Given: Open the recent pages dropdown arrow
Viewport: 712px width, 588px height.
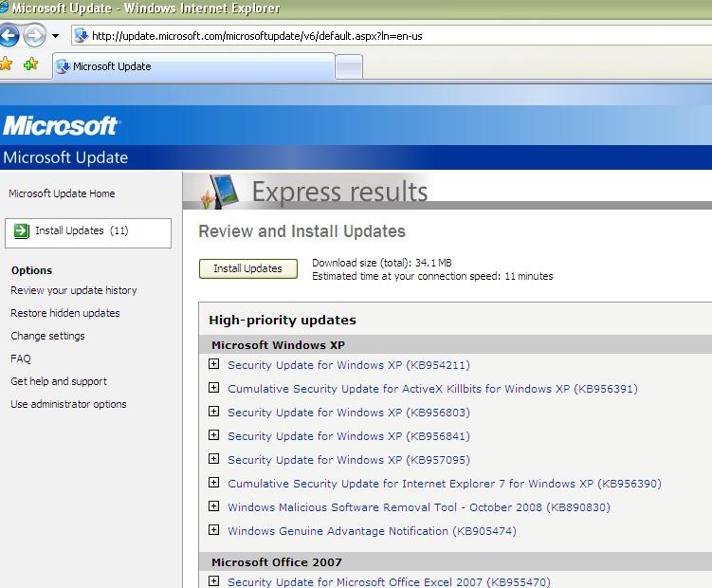Looking at the screenshot, I should point(55,36).
